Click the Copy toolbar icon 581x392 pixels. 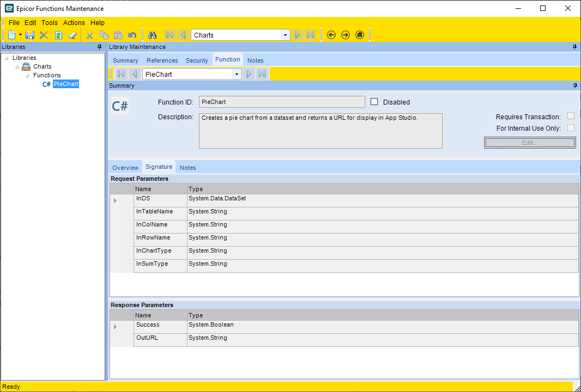tap(104, 35)
